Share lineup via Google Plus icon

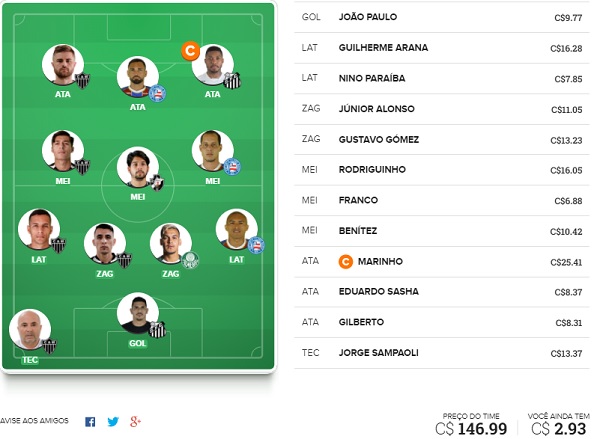pos(135,421)
